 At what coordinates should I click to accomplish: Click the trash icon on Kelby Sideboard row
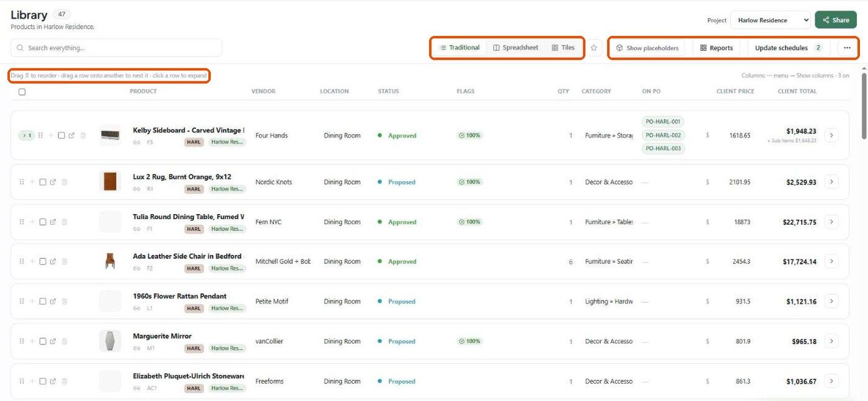tap(83, 135)
